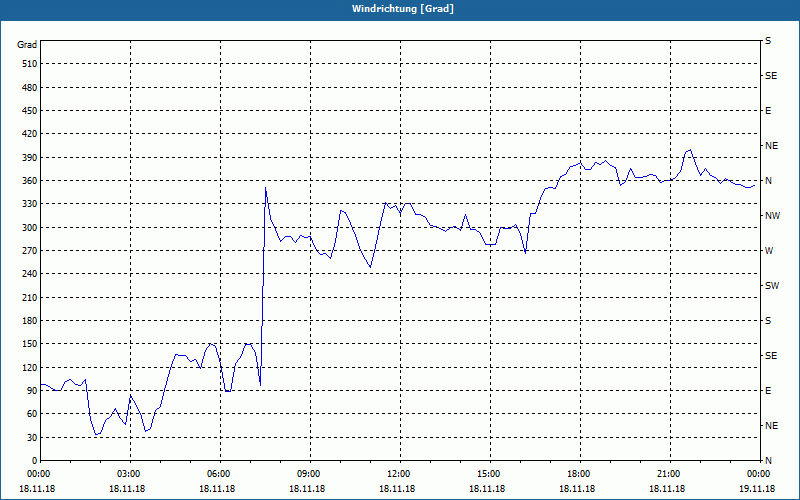Click the 18.11.18 date under 21:00
The width and height of the screenshot is (800, 500).
point(667,489)
